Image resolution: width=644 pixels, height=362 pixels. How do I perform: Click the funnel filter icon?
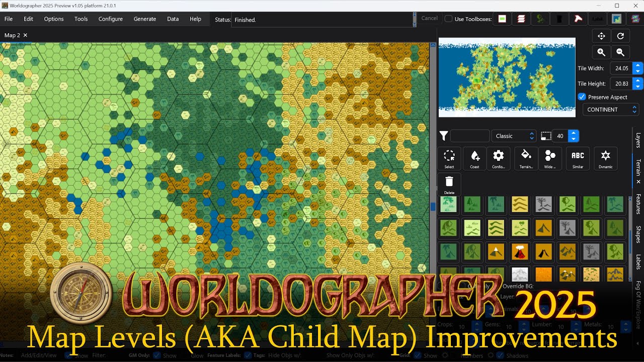click(444, 136)
